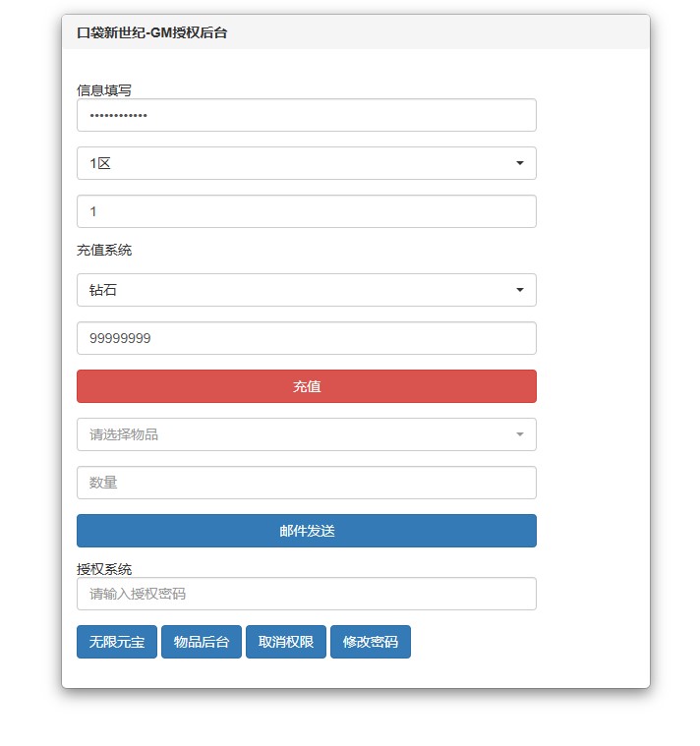The height and width of the screenshot is (746, 700).
Task: Click the 无限元宝 button
Action: [x=117, y=642]
